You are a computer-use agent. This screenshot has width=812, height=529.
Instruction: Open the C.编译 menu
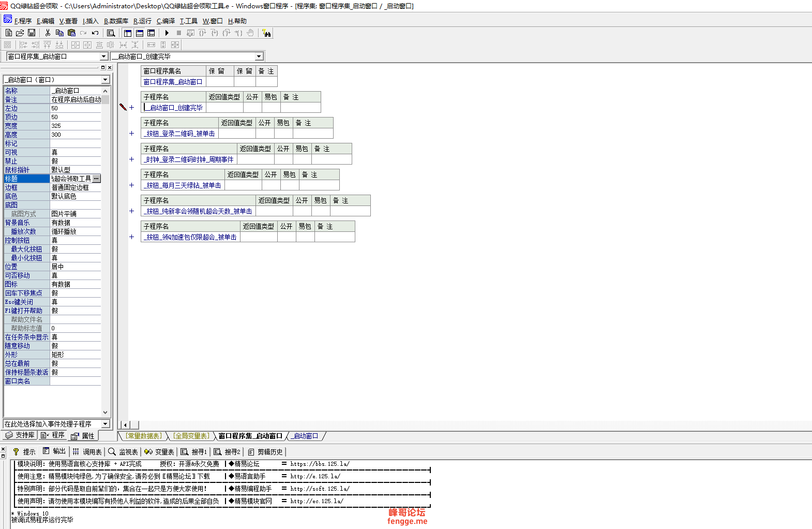pyautogui.click(x=166, y=21)
